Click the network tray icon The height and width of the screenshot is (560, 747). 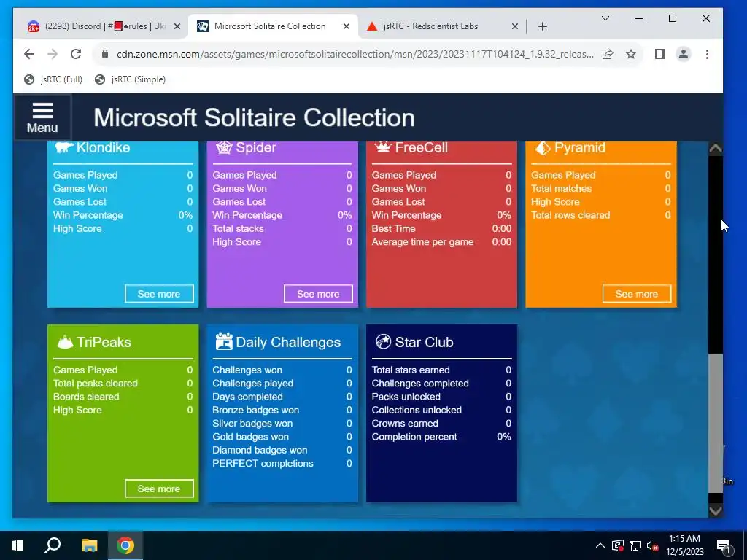point(635,545)
